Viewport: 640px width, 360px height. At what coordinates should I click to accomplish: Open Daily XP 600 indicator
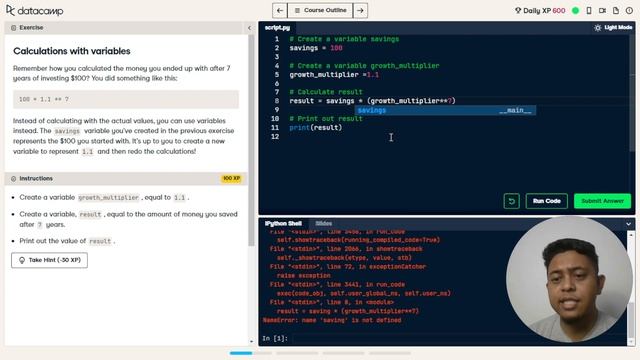[x=540, y=11]
